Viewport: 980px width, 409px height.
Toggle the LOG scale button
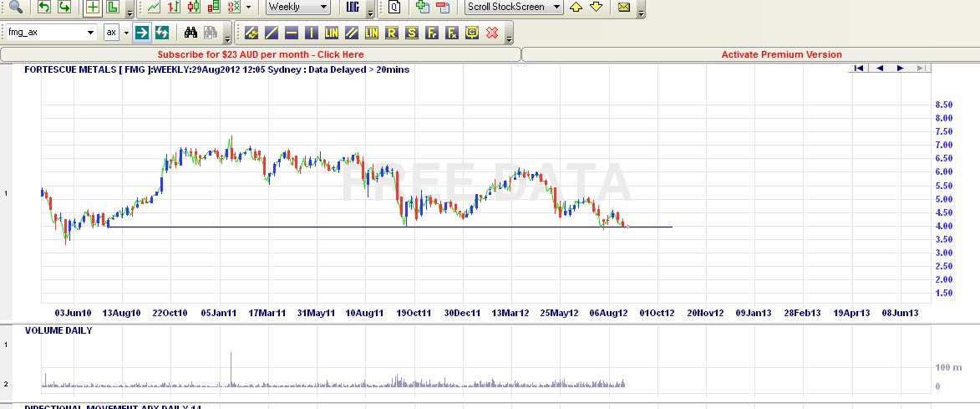353,7
